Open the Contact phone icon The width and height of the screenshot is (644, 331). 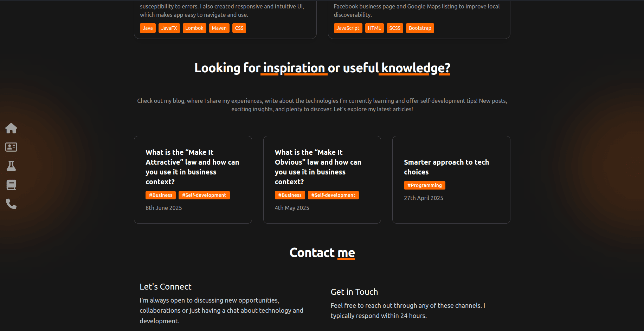click(11, 204)
